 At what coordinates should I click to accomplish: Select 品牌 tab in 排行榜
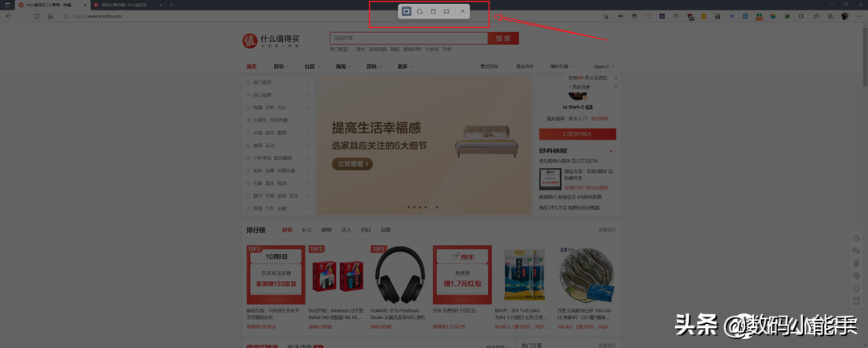pyautogui.click(x=385, y=230)
